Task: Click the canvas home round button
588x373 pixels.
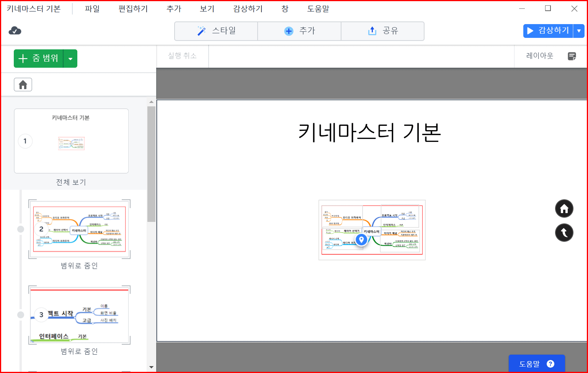Action: pos(564,208)
